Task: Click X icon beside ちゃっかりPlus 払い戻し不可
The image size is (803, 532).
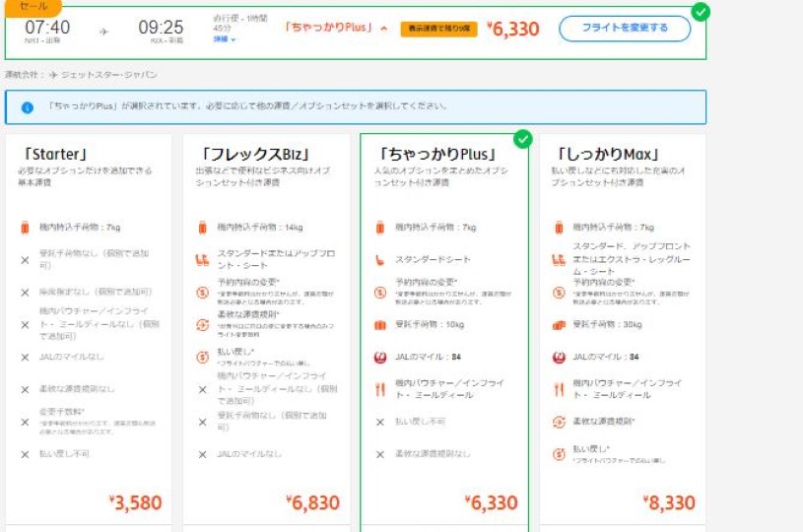Action: coord(380,422)
